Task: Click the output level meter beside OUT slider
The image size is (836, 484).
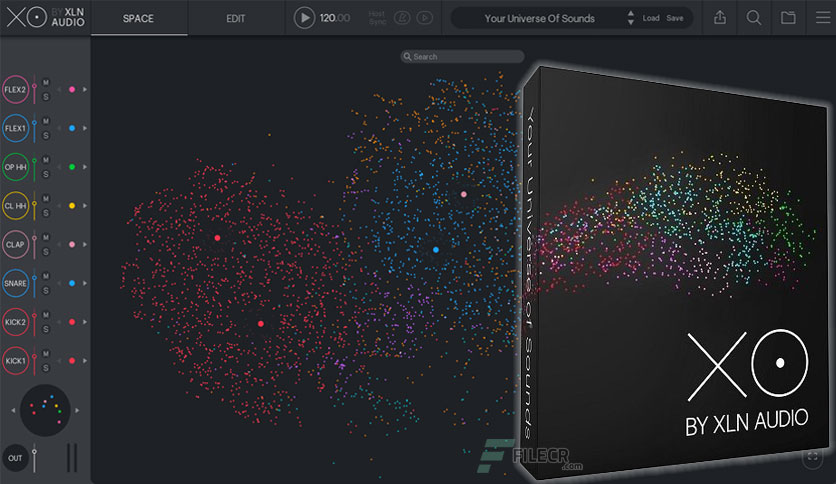Action: (x=72, y=458)
